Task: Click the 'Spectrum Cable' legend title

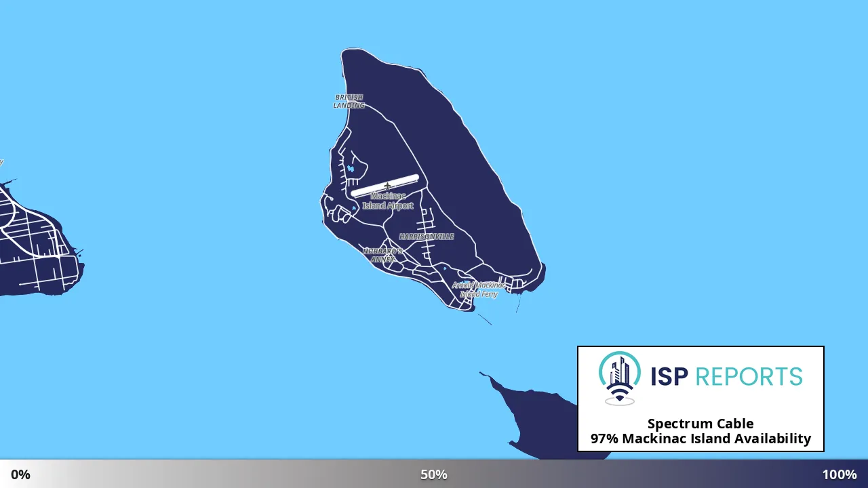Action: pos(701,424)
